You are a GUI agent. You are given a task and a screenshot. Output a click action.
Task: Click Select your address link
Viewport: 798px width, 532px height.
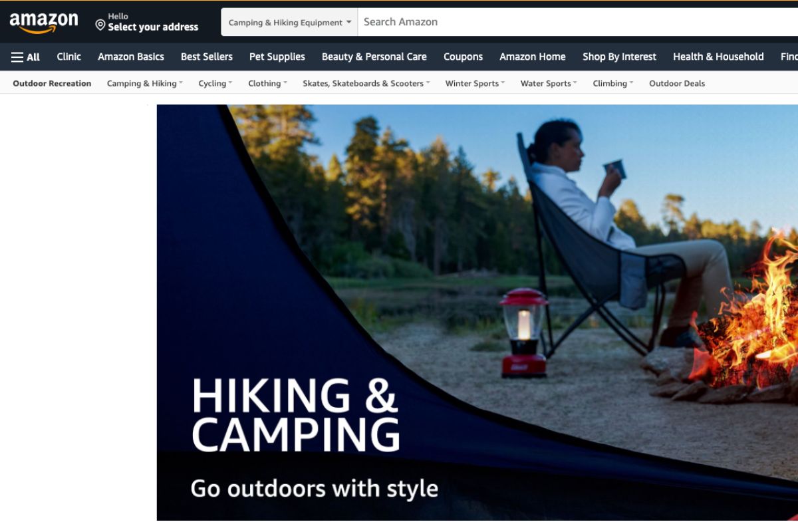tap(153, 27)
